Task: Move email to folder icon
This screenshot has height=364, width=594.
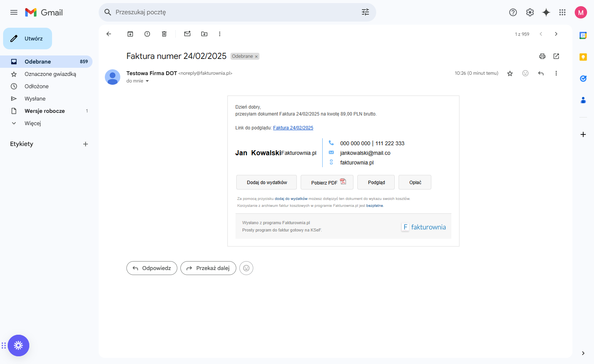Action: pos(204,34)
